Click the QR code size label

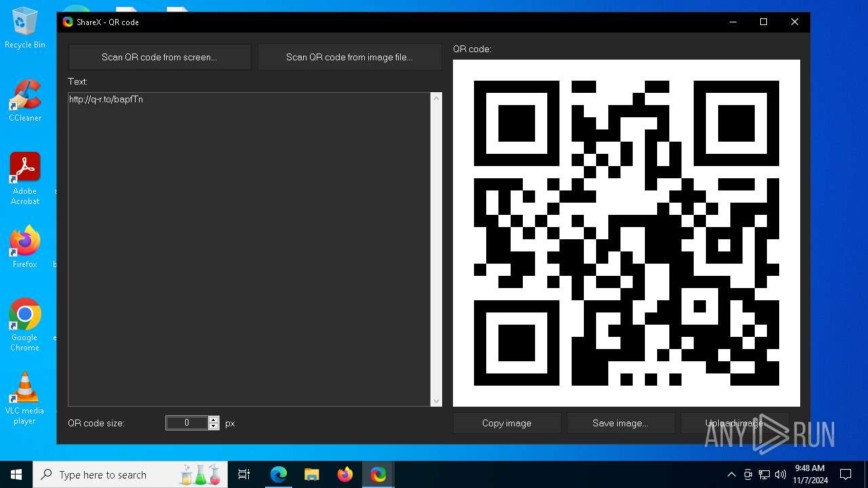tap(96, 423)
